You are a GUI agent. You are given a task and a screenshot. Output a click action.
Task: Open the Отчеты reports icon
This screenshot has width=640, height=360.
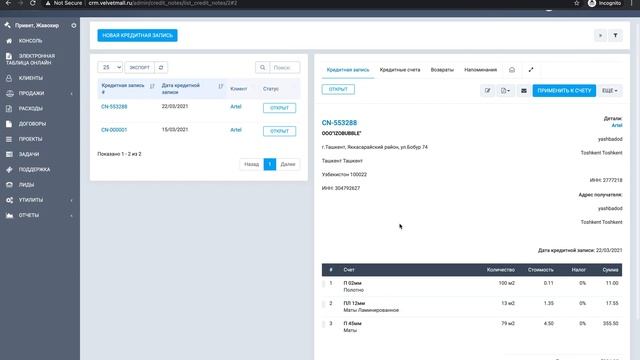(9, 216)
